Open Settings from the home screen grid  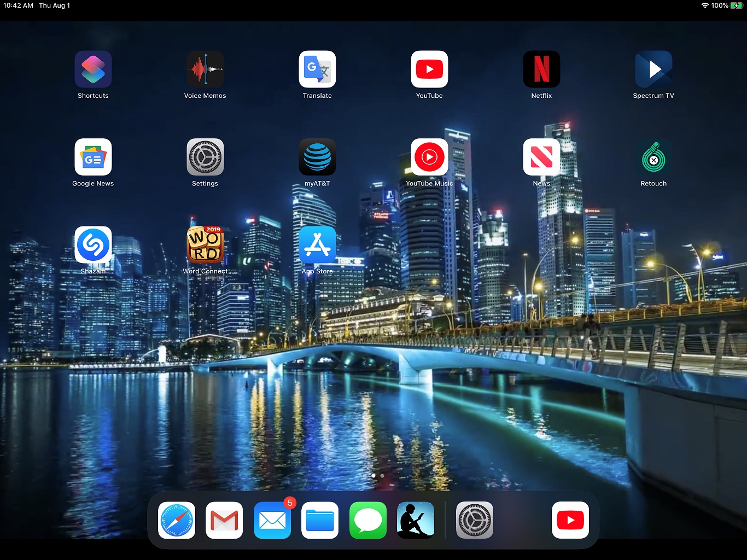(205, 157)
